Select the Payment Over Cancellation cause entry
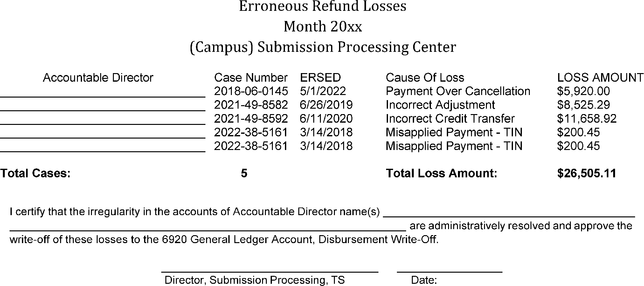The image size is (644, 286). 458,91
